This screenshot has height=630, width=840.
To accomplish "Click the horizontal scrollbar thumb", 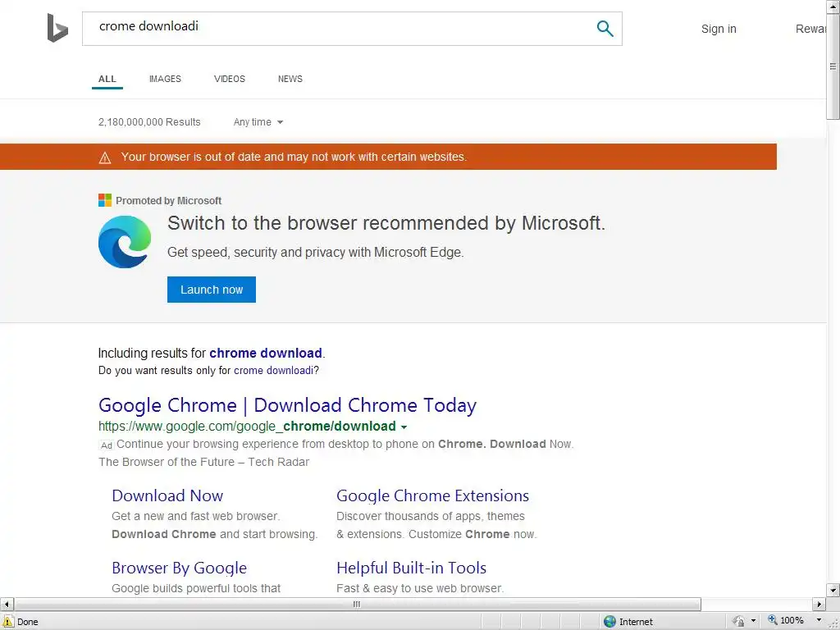I will [x=357, y=605].
